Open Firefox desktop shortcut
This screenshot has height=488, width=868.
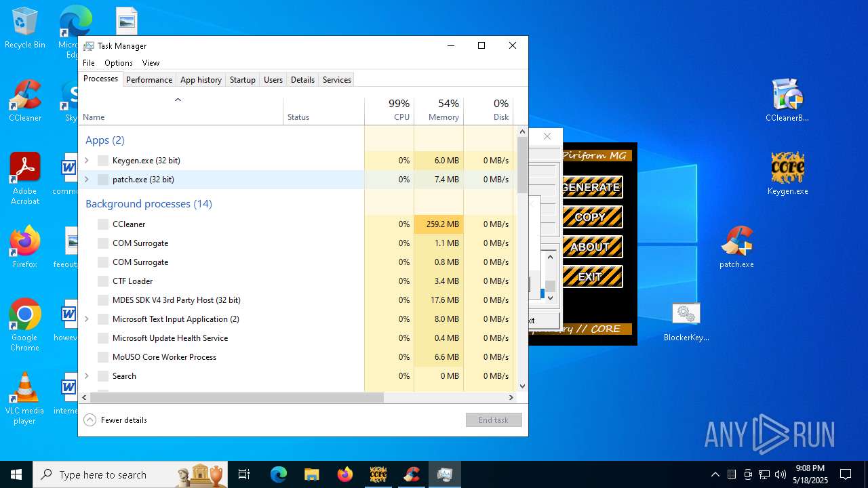[25, 247]
